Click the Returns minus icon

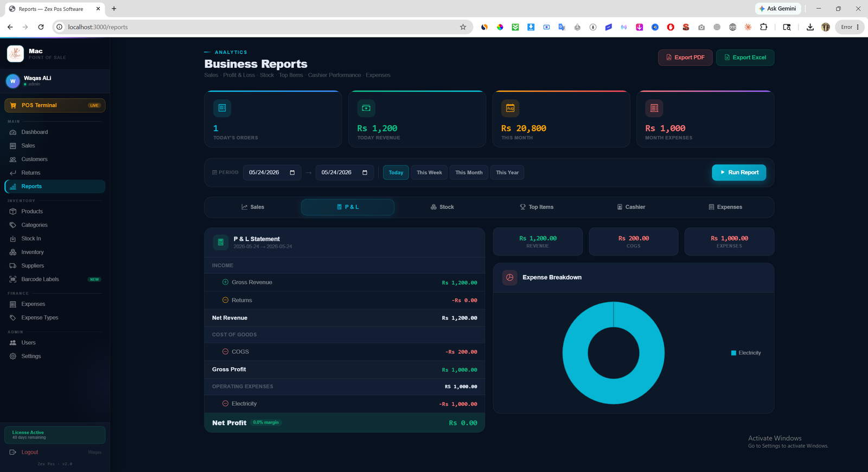(225, 300)
